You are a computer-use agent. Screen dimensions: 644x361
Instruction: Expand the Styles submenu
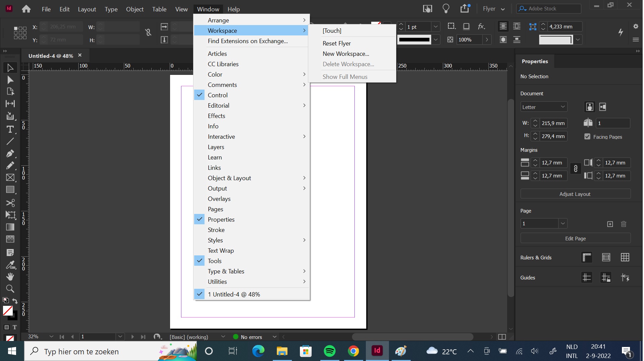click(x=215, y=240)
